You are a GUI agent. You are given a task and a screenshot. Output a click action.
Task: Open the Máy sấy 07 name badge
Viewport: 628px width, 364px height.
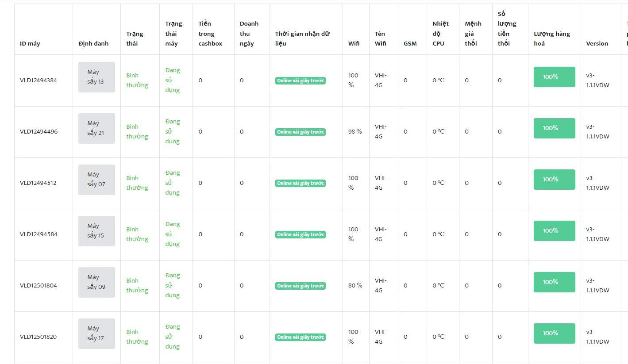click(x=96, y=180)
